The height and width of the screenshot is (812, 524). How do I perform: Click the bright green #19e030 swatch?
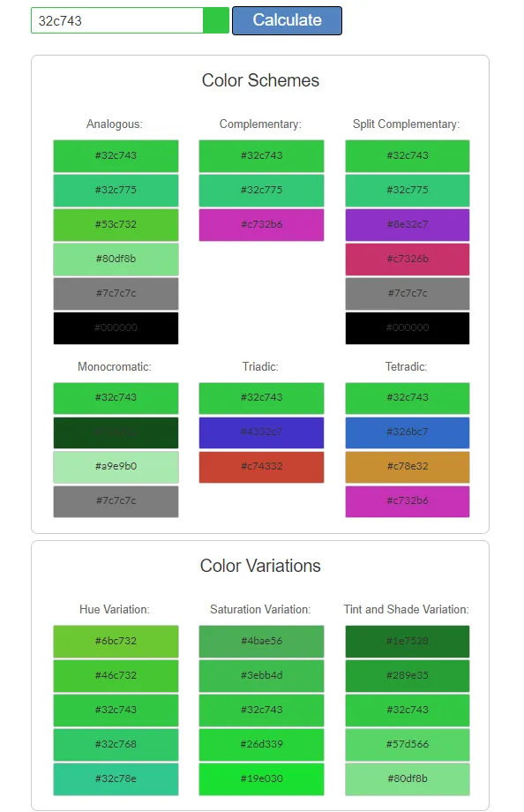[x=261, y=778]
